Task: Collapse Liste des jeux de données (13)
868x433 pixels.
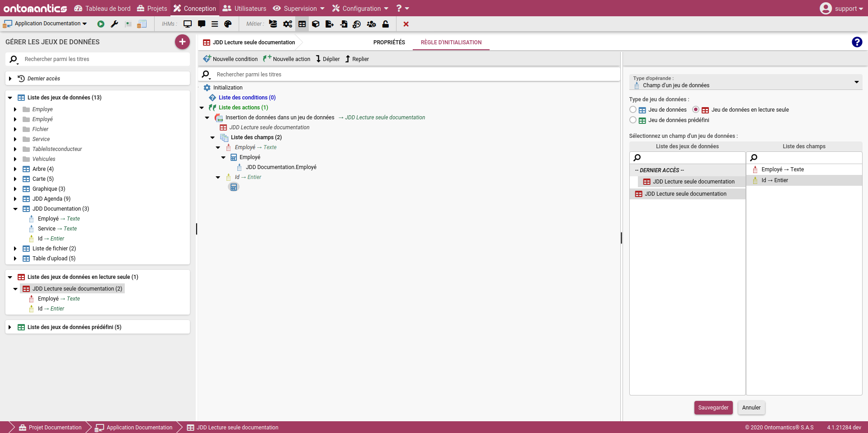Action: pos(10,98)
